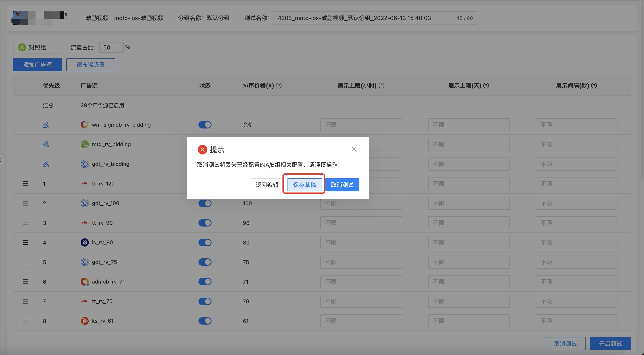Turn off the gdt_rv_75 ad source
This screenshot has width=644, height=355.
[x=205, y=262]
